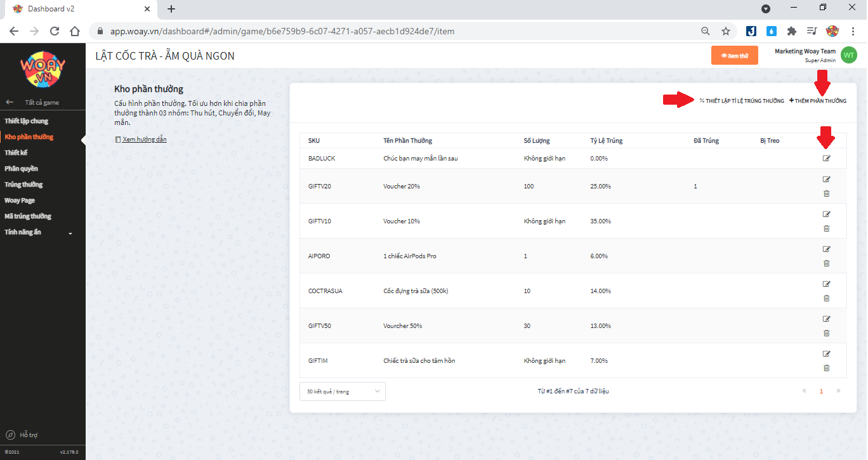Screen dimensions: 868x460
Task: Open Woay Page menu item
Action: (x=20, y=200)
